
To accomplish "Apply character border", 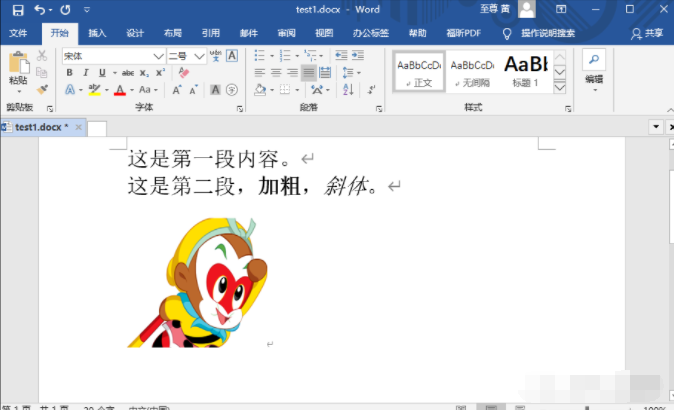I will (232, 56).
